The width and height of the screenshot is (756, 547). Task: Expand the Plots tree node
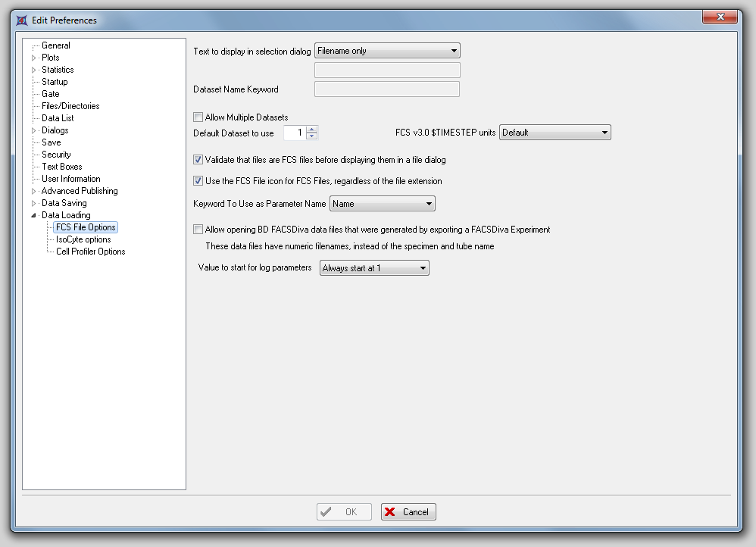tap(33, 58)
